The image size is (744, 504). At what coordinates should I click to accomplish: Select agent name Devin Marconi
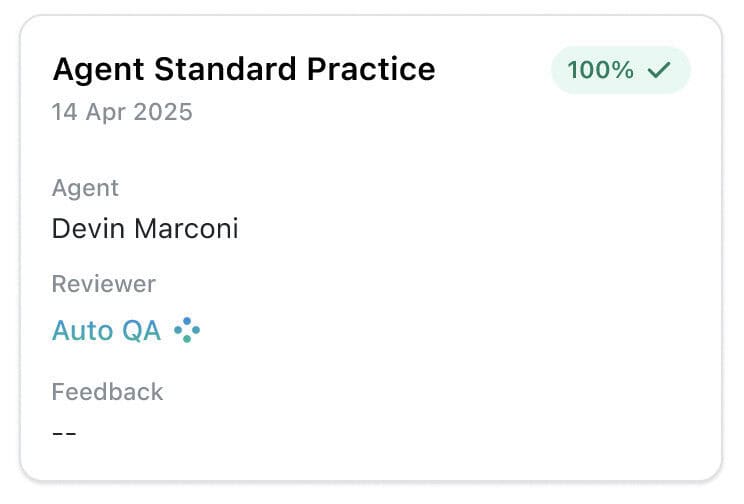tap(145, 229)
